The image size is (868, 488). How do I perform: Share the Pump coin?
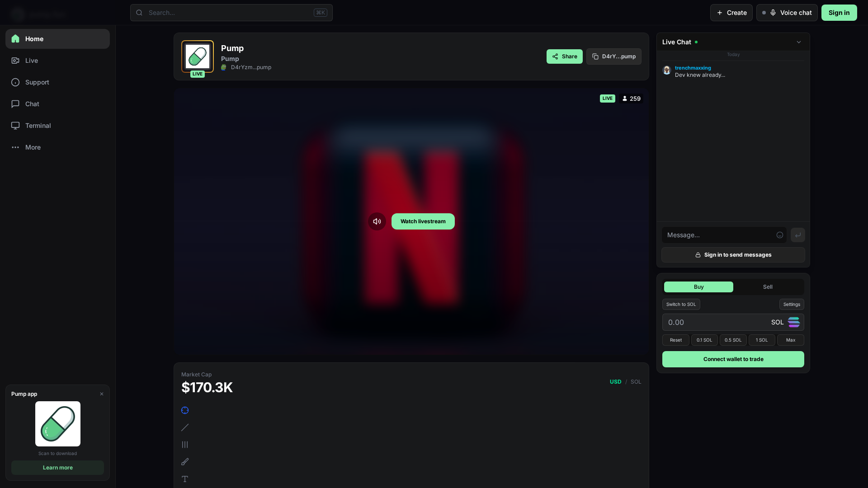click(x=565, y=56)
